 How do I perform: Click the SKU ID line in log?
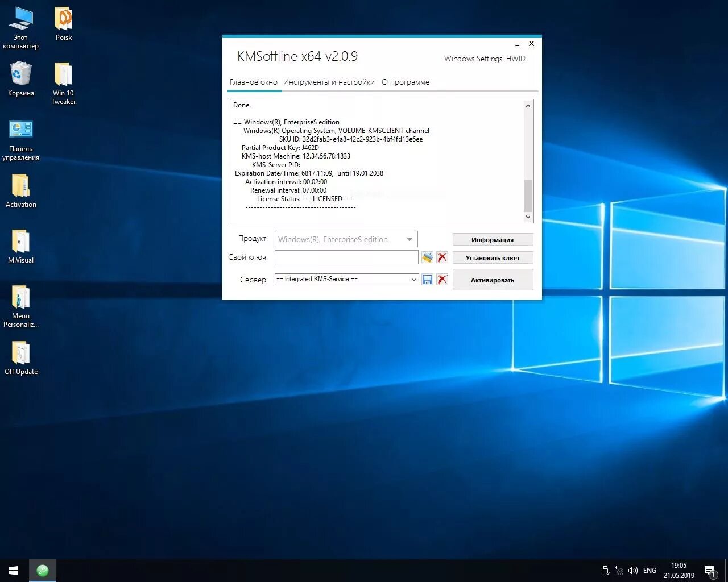(350, 139)
